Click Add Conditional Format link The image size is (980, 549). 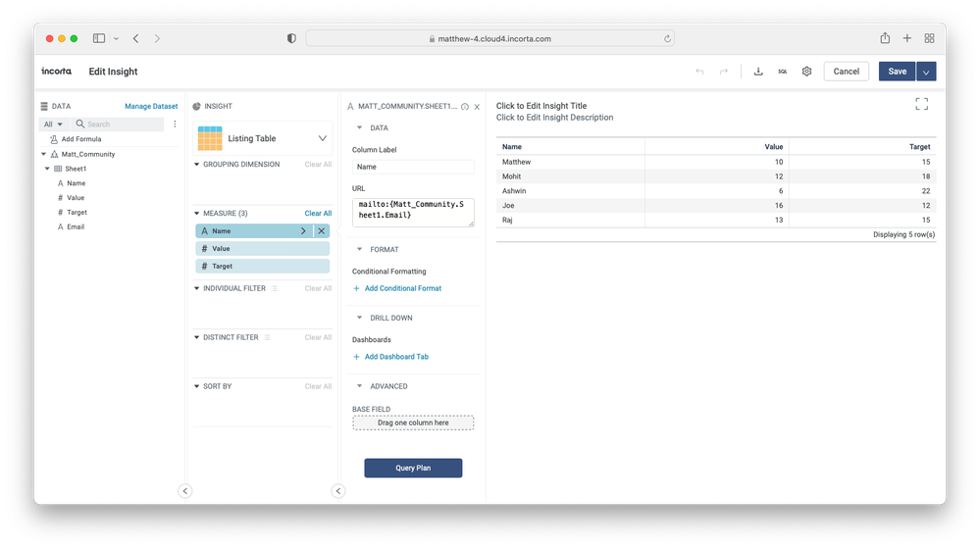click(x=402, y=288)
